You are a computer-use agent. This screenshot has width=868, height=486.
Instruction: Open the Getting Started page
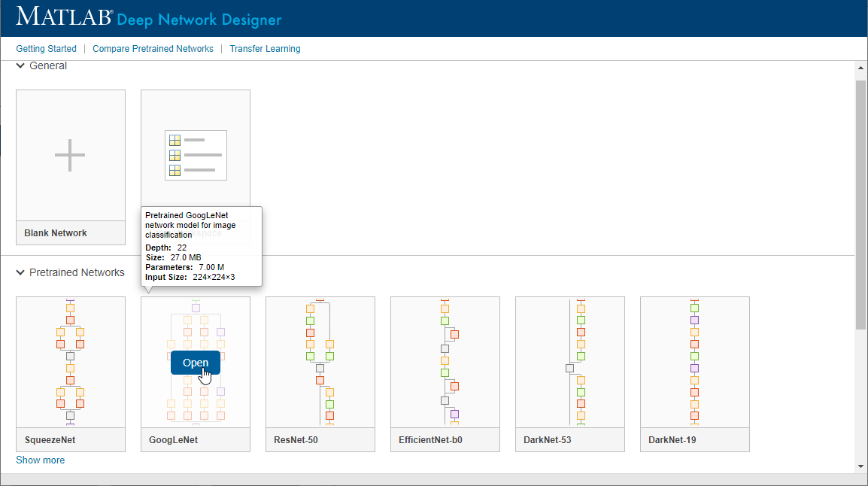point(46,49)
